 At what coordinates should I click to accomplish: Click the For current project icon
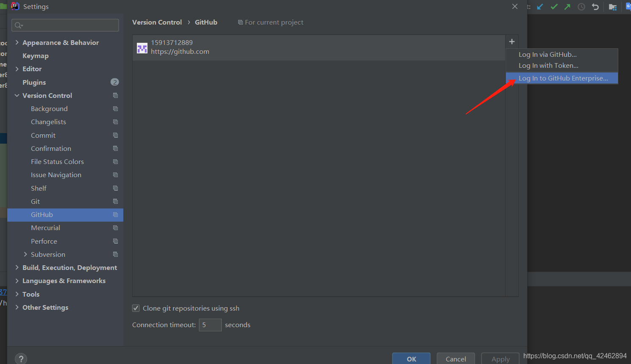(240, 22)
